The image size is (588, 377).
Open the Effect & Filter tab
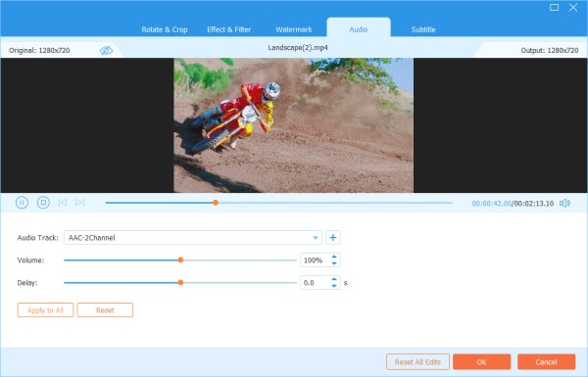tap(228, 29)
